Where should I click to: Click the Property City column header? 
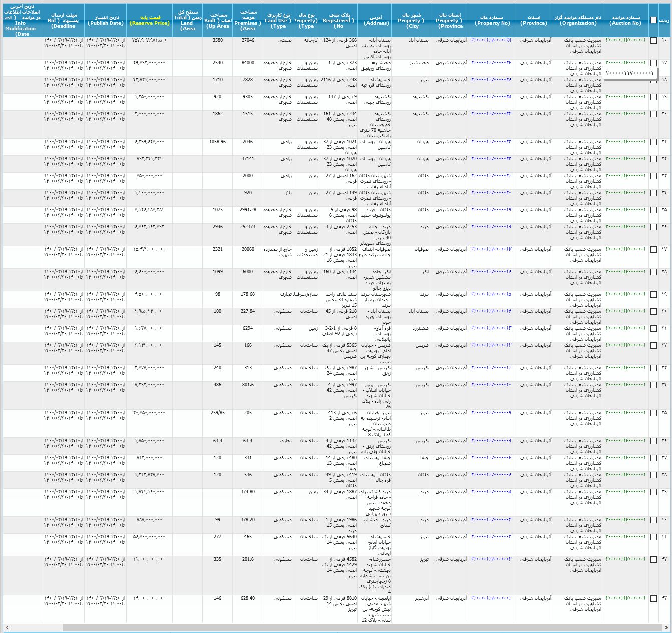coord(411,20)
